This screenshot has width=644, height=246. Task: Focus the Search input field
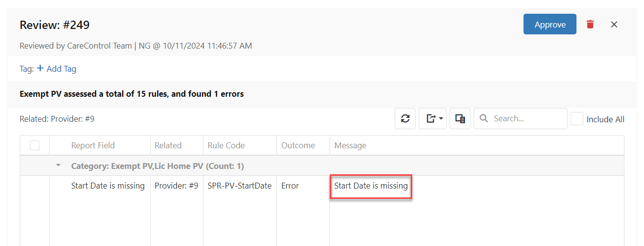520,118
